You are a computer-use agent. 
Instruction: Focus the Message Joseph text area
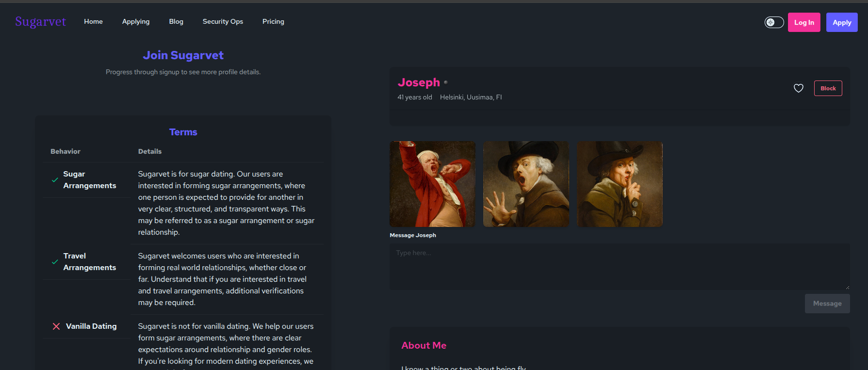tap(620, 267)
